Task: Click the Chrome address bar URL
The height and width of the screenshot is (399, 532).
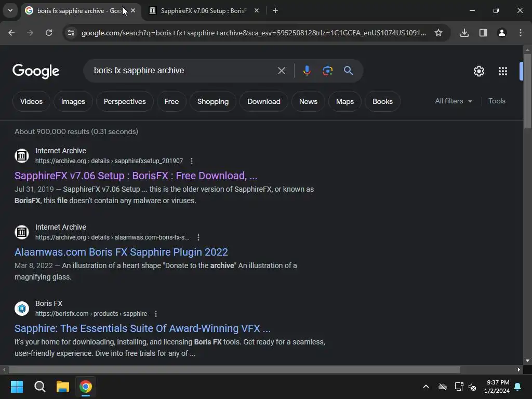Action: [254, 33]
